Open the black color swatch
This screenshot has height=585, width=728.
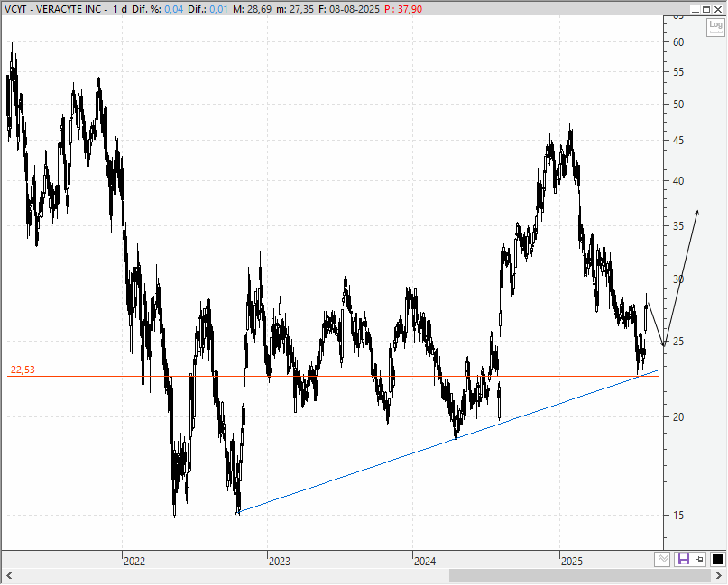[x=718, y=559]
